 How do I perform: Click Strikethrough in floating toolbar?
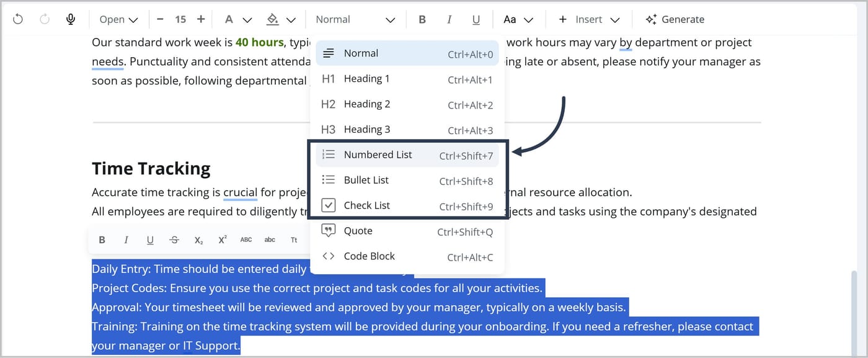174,240
